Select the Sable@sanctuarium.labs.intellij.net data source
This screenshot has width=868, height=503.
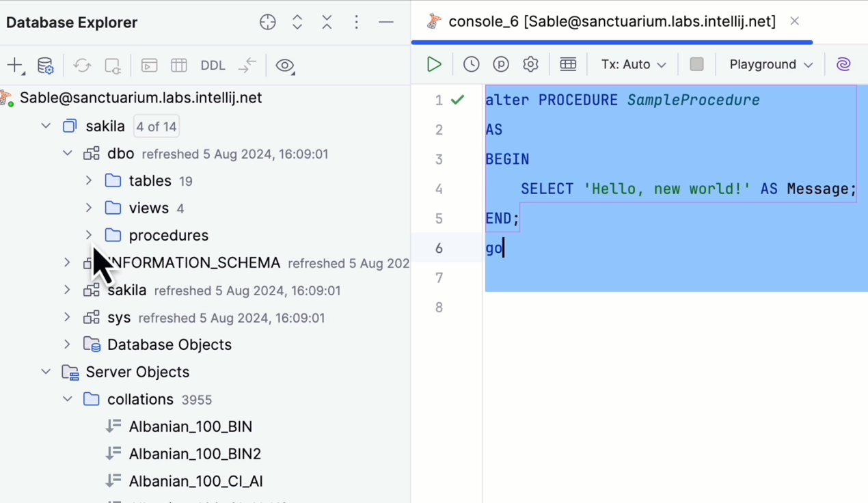tap(140, 98)
